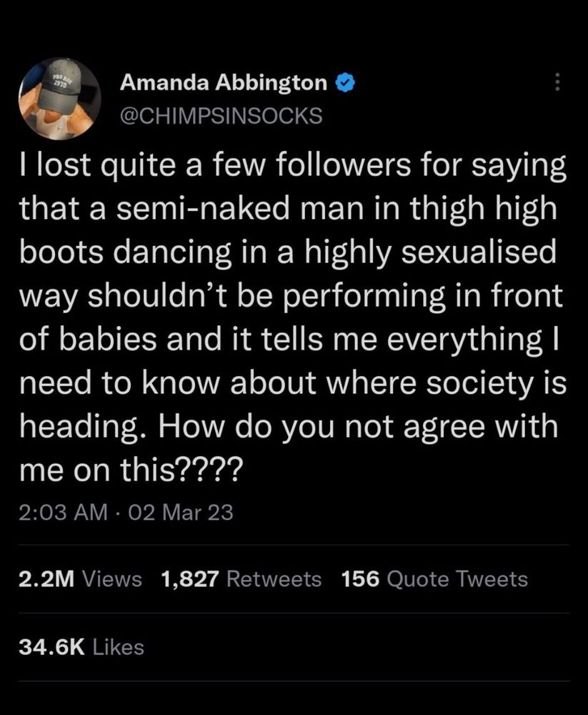Open the Quote Tweets list label
Image resolution: width=588 pixels, height=715 pixels.
(457, 579)
